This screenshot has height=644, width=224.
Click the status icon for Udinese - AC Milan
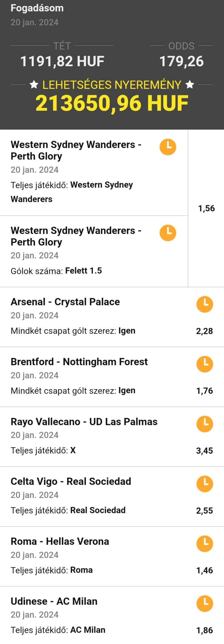[205, 604]
